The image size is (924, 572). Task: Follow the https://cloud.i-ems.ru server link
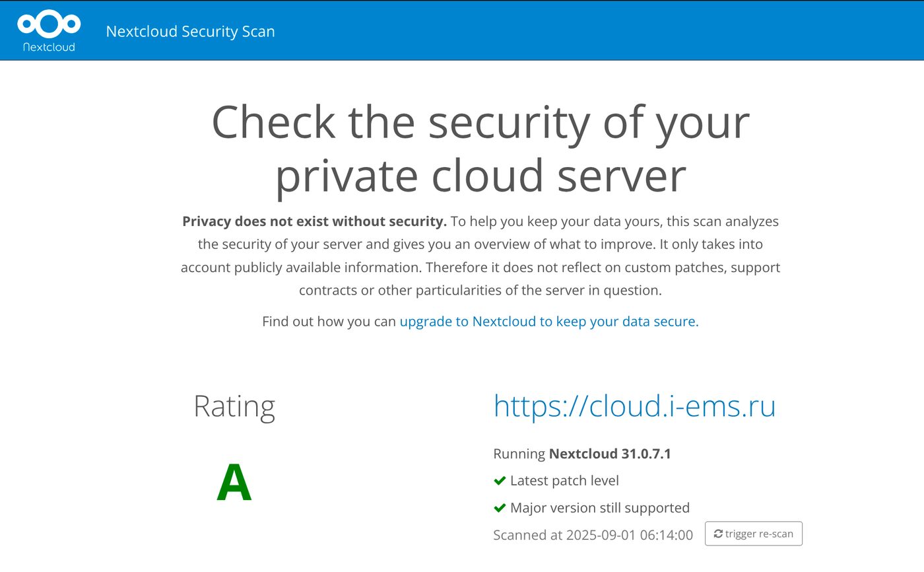(634, 407)
